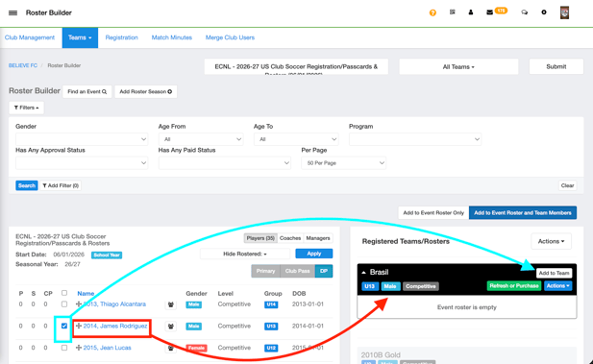
Task: Click the team icon for Jean Lucas
Action: [x=171, y=348]
